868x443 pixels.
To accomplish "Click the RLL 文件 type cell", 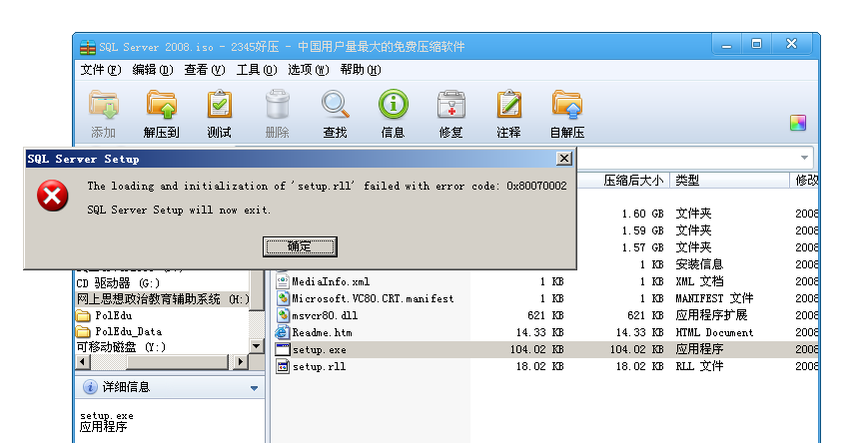I will (x=699, y=366).
